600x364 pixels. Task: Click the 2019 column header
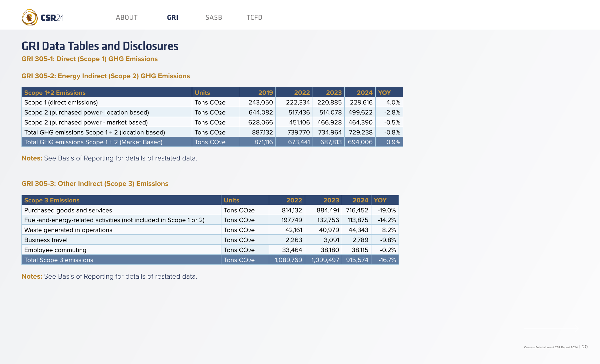click(x=265, y=92)
